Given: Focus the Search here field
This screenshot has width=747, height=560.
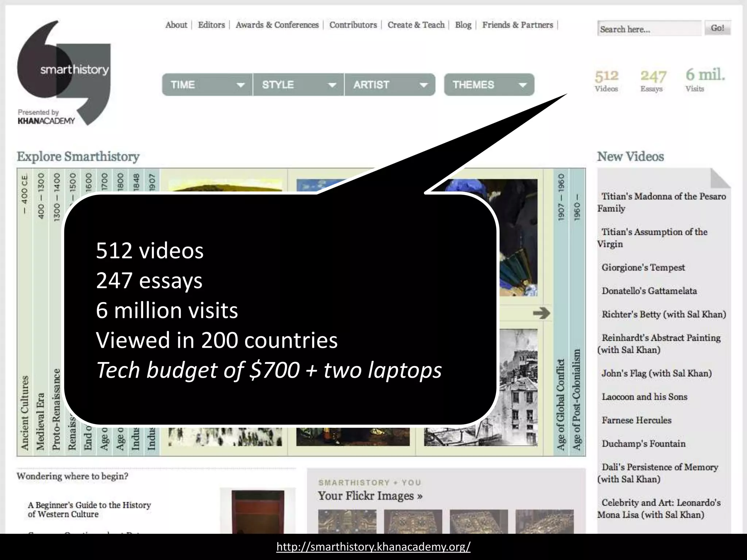Looking at the screenshot, I should [649, 28].
